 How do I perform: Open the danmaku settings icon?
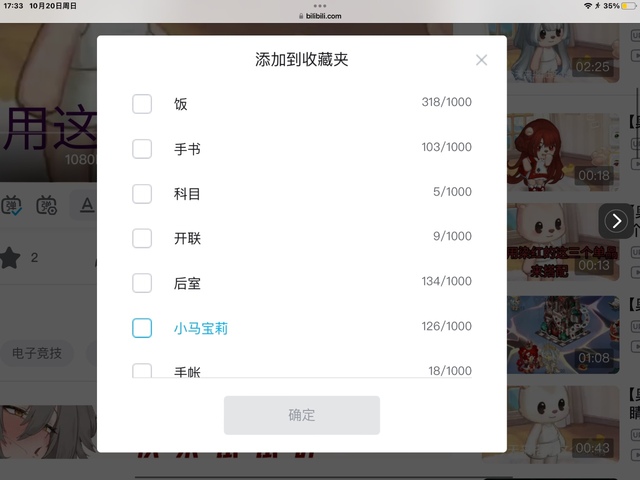pos(47,205)
